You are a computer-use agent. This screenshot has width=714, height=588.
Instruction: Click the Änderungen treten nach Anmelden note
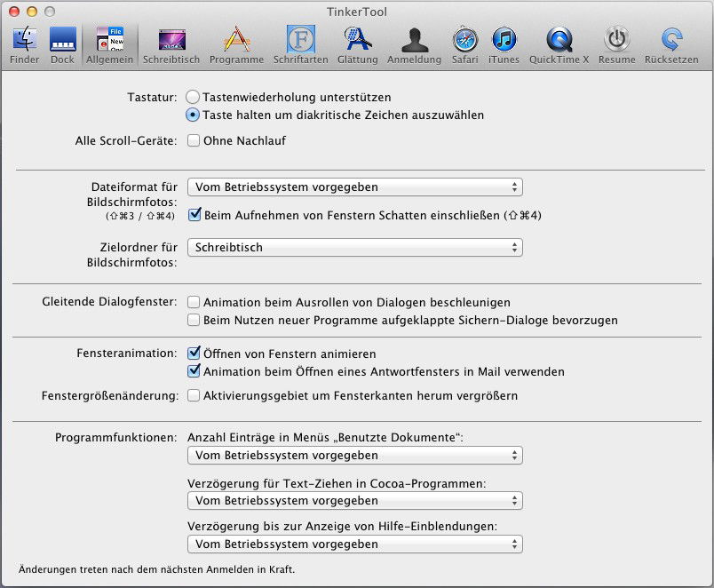[156, 569]
